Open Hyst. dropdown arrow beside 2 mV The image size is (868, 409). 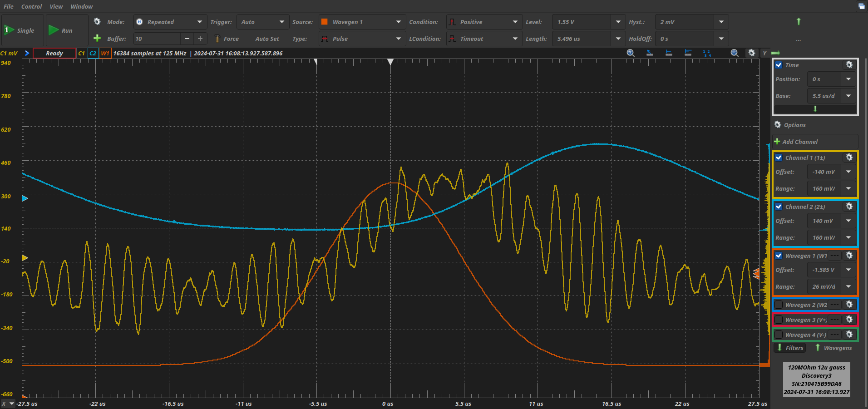(x=721, y=22)
